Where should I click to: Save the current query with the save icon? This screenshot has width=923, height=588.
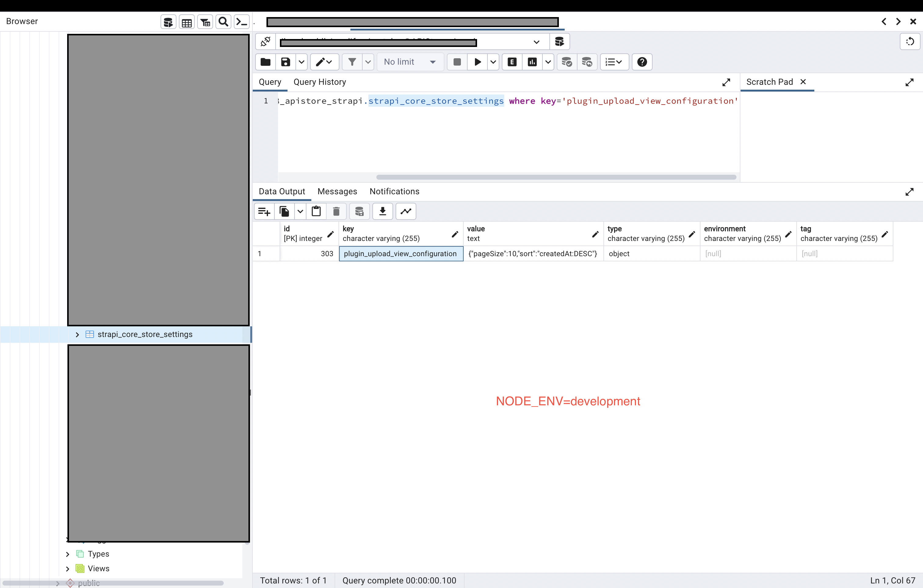point(286,62)
